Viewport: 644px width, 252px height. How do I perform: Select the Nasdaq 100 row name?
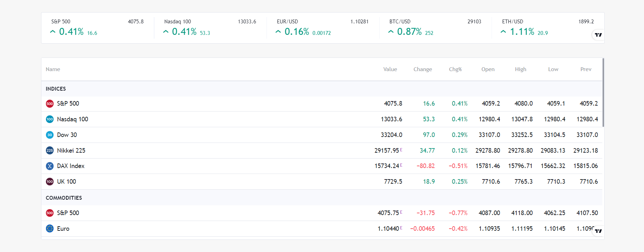pos(72,119)
